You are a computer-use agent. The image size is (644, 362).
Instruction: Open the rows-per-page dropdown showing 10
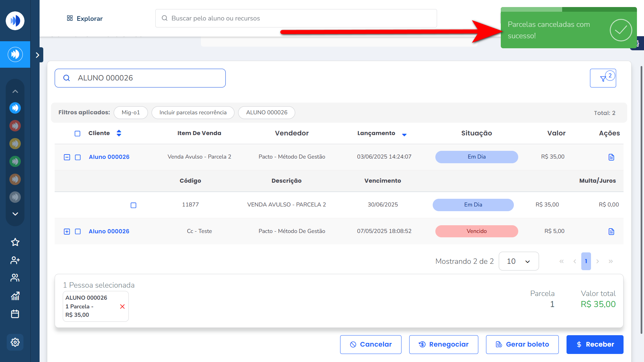coord(519,261)
